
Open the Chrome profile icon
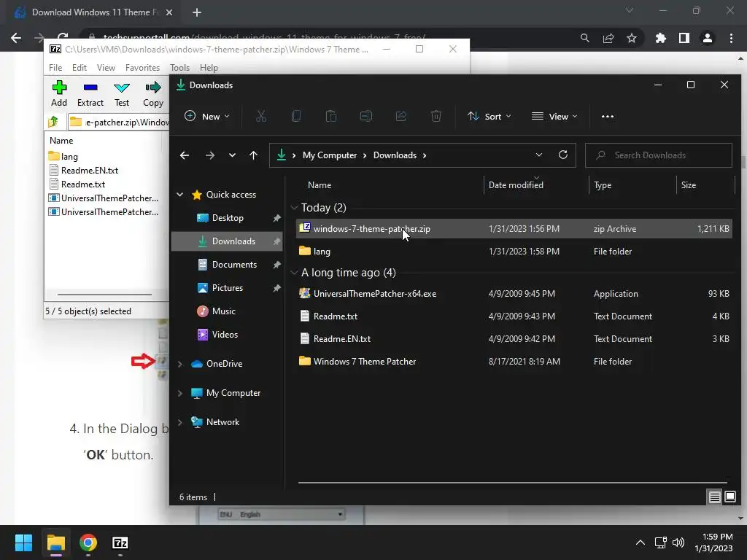708,38
